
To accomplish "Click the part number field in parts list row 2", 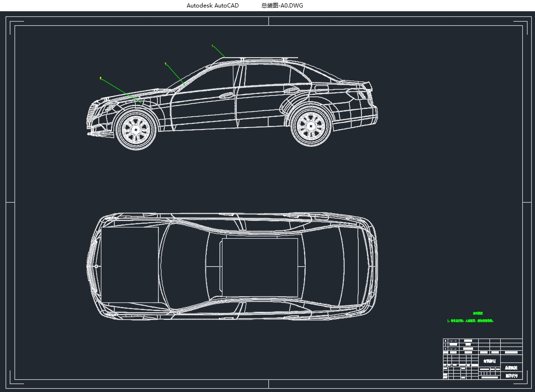I will coord(453,345).
